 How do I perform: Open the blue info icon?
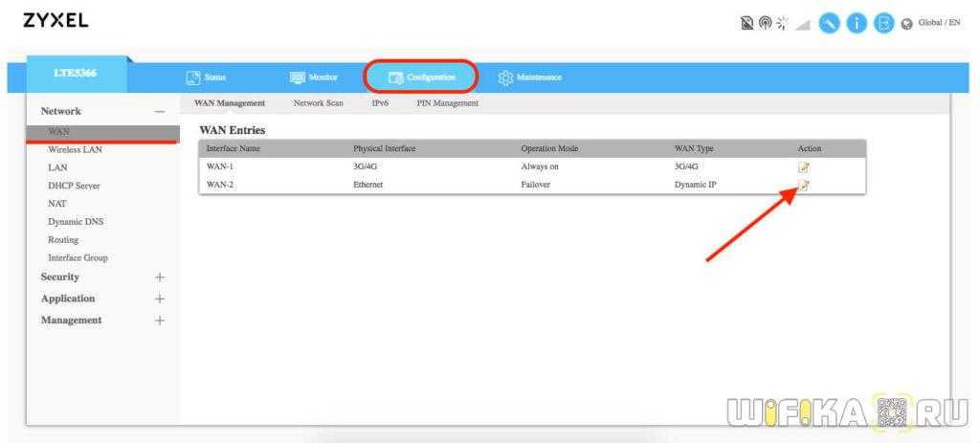click(857, 23)
